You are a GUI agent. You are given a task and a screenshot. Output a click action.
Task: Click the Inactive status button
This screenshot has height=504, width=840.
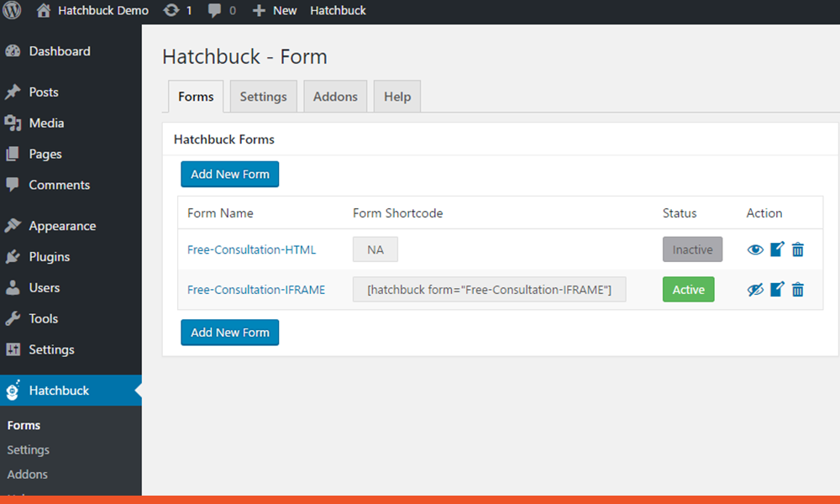pyautogui.click(x=692, y=249)
